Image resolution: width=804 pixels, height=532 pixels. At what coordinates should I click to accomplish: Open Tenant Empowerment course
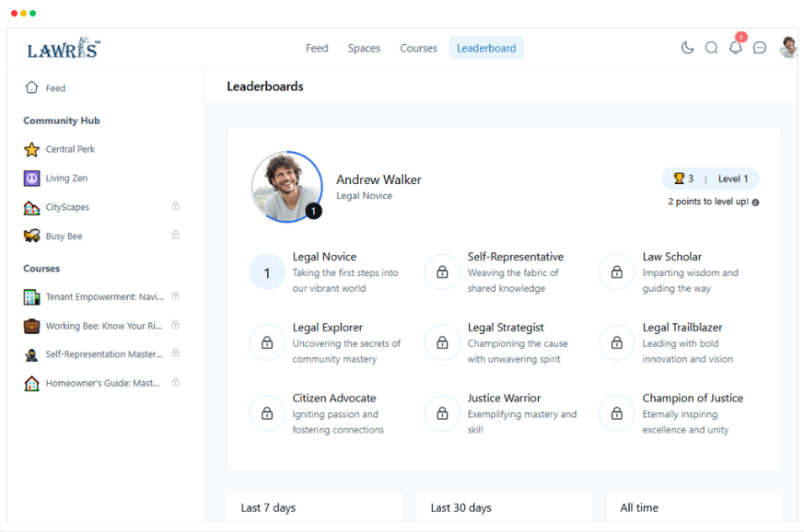tap(104, 296)
